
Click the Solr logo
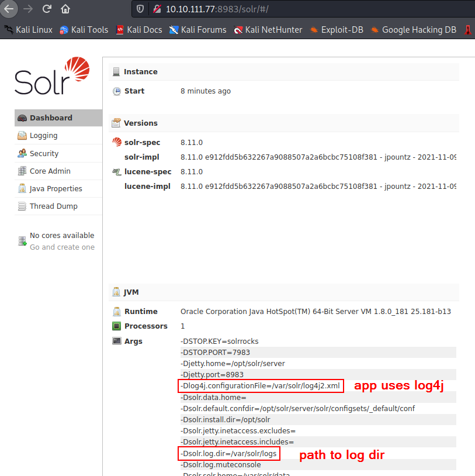tap(52, 77)
